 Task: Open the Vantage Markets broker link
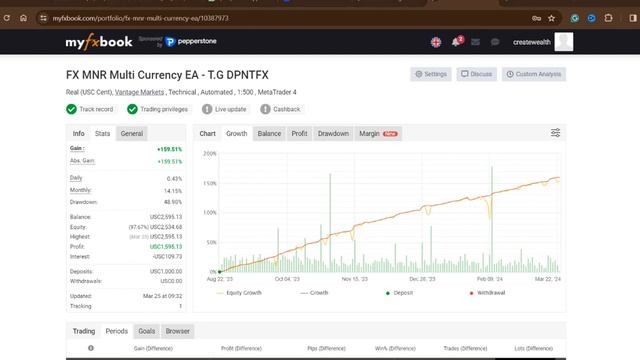139,92
